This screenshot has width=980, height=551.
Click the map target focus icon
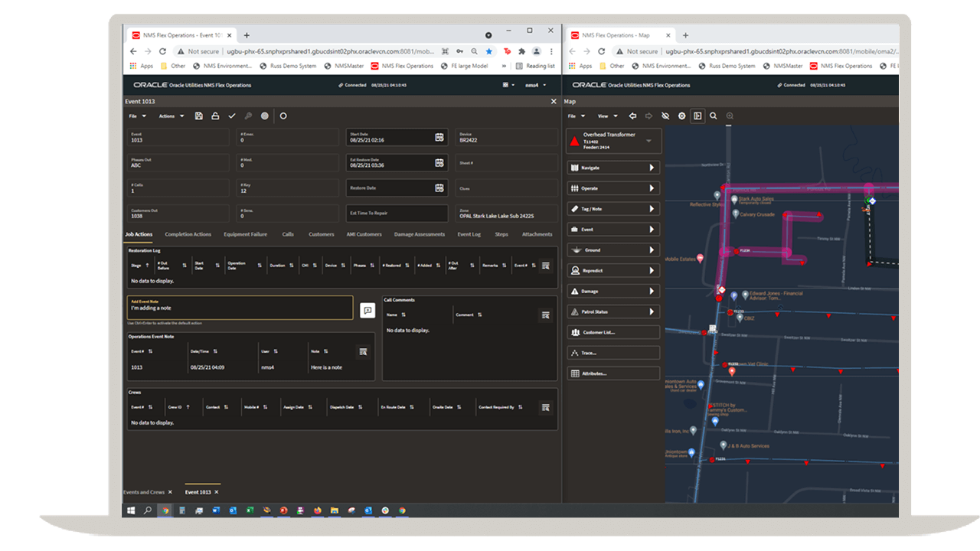[682, 116]
